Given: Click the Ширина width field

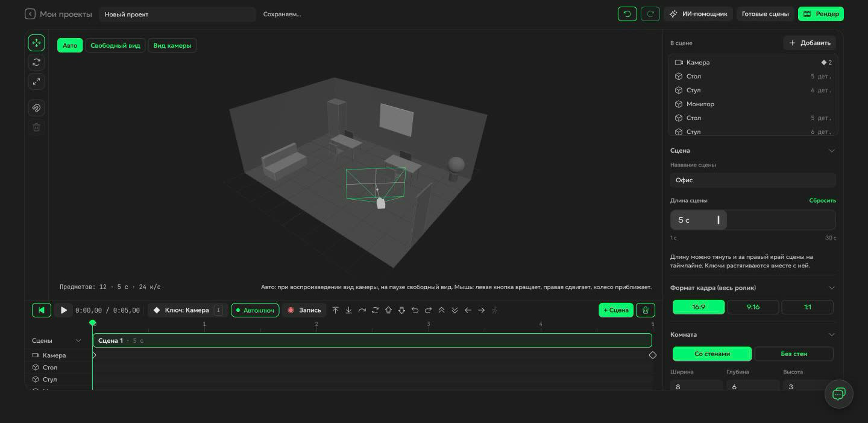Looking at the screenshot, I should [696, 386].
